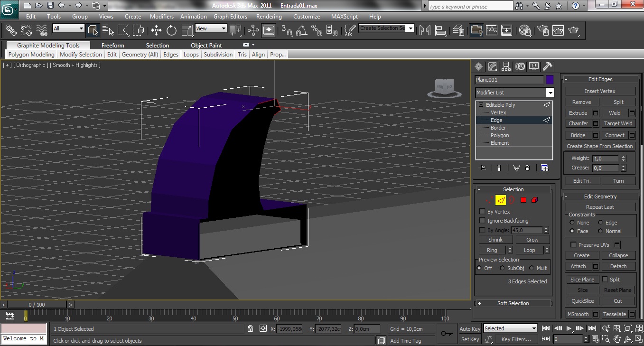Switch to the Hierarchy command panel
This screenshot has width=644, height=346.
(506, 66)
